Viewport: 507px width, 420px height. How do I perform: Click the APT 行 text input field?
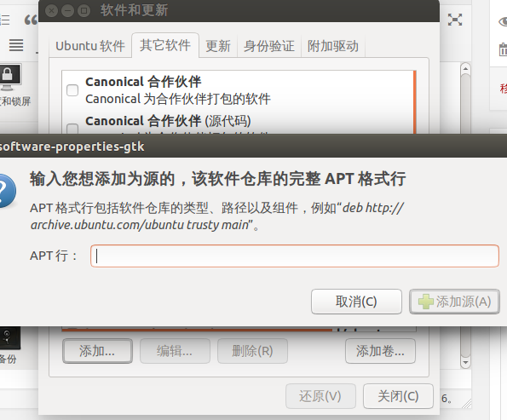(295, 256)
